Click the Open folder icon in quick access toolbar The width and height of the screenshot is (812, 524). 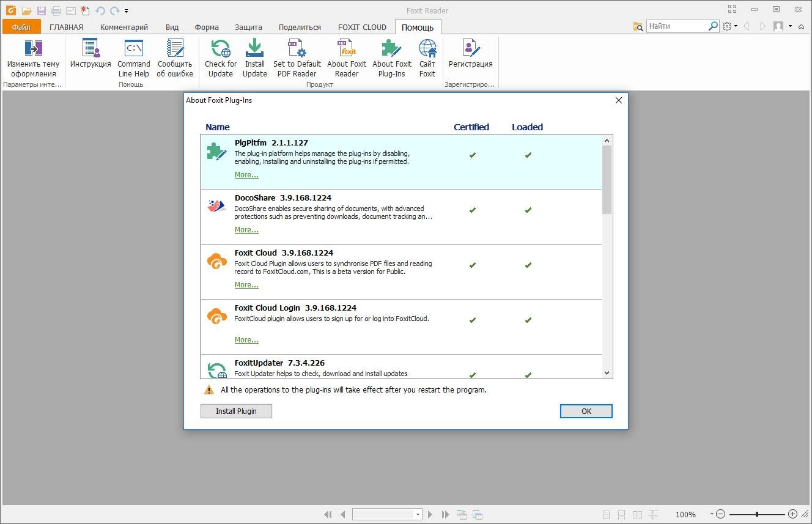pyautogui.click(x=26, y=10)
